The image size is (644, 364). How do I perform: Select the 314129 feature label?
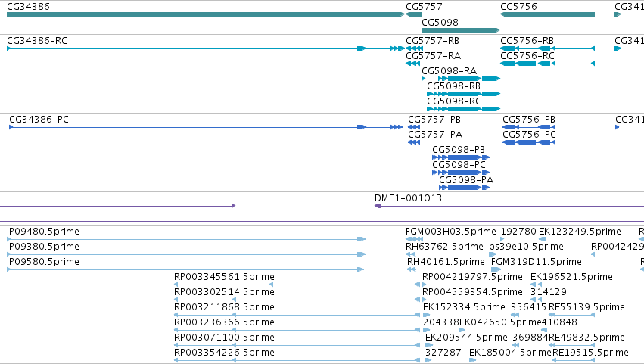549,293
